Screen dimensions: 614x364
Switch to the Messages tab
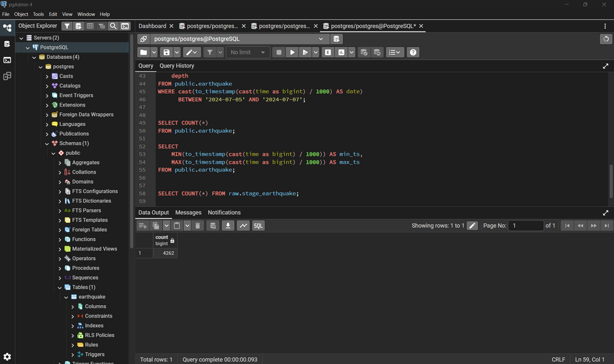pyautogui.click(x=188, y=212)
